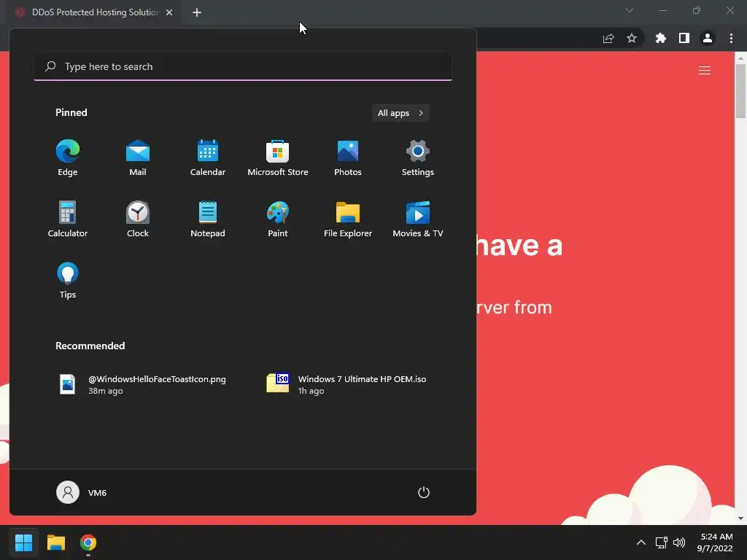Show hidden system tray icons

click(x=641, y=542)
